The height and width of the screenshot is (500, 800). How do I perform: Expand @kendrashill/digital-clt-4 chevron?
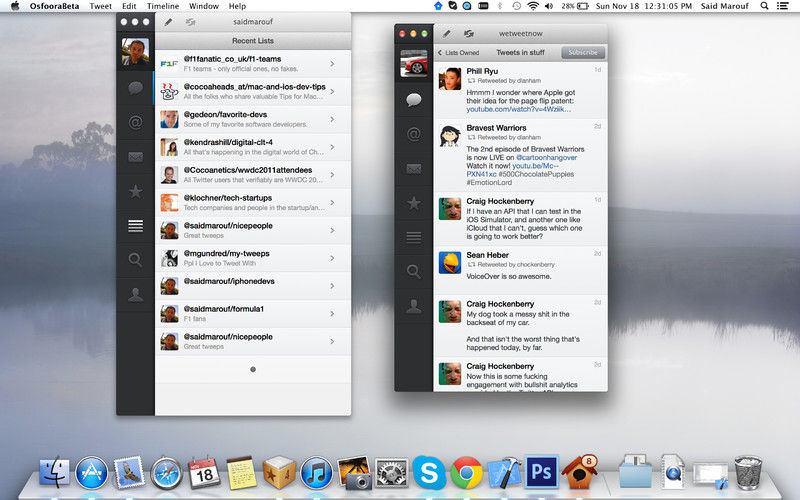coord(332,147)
